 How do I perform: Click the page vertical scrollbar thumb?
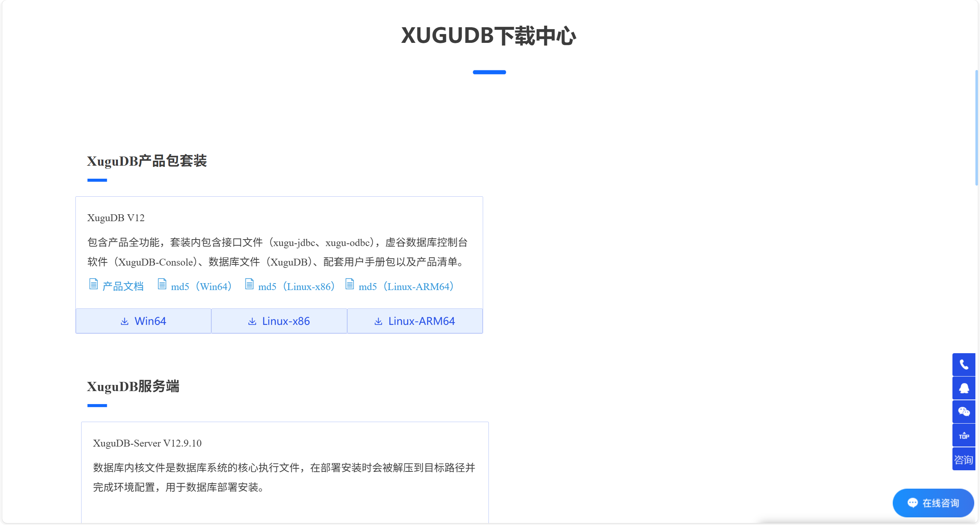point(977,127)
